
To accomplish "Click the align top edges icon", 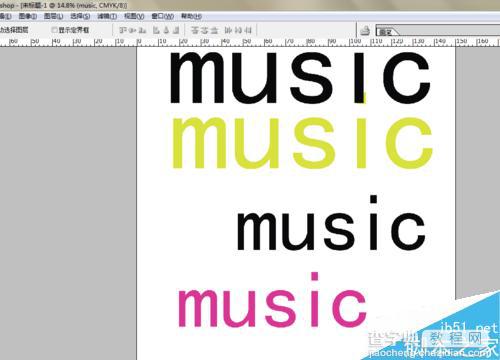I will tap(123, 30).
